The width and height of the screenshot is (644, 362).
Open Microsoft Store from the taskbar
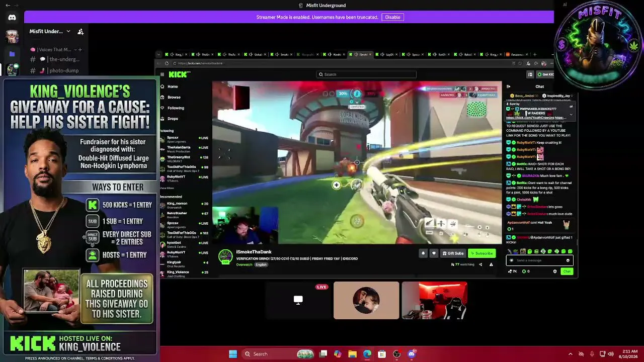382,354
